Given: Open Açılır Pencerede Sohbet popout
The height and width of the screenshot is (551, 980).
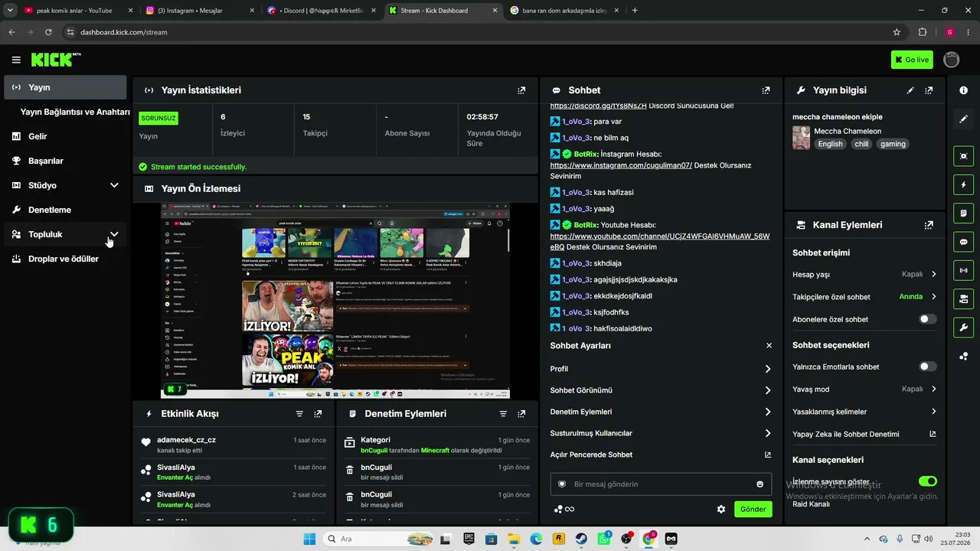Looking at the screenshot, I should coord(660,455).
